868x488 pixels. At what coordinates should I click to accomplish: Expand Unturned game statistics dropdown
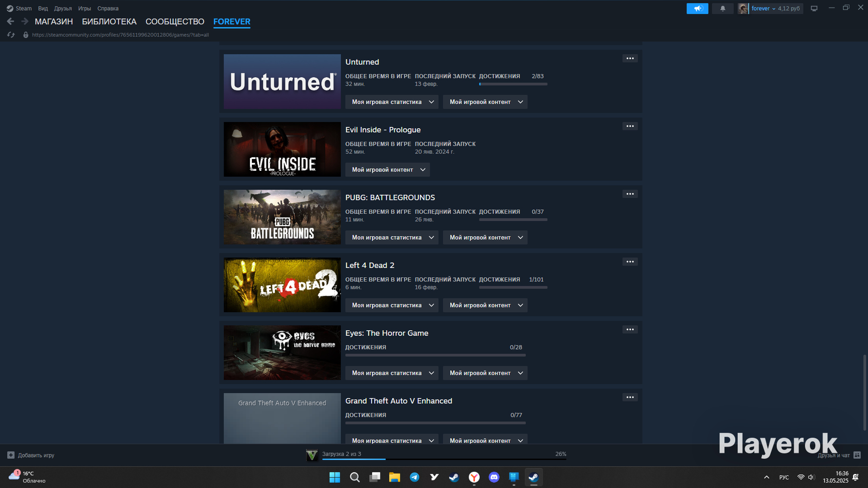point(392,102)
